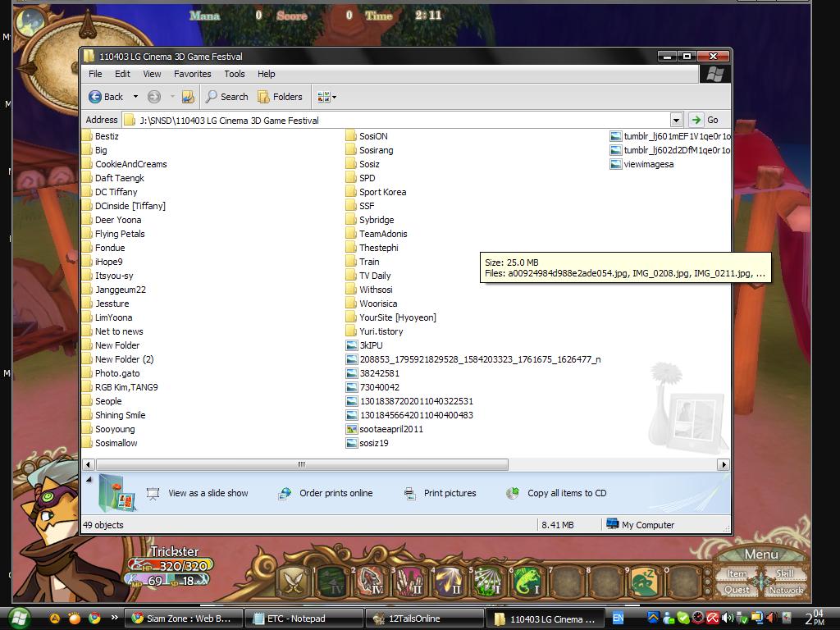Click the Forward navigation arrow
Viewport: 840px width, 630px height.
[154, 97]
